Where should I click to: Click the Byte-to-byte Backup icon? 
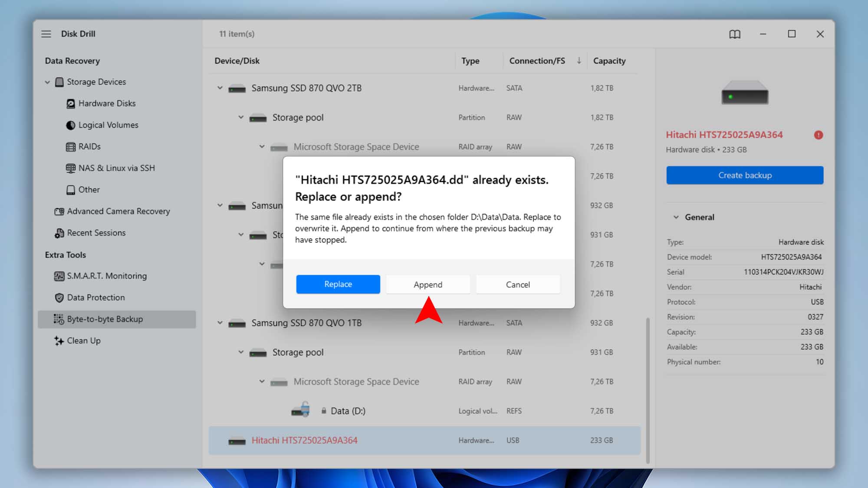[x=59, y=319]
